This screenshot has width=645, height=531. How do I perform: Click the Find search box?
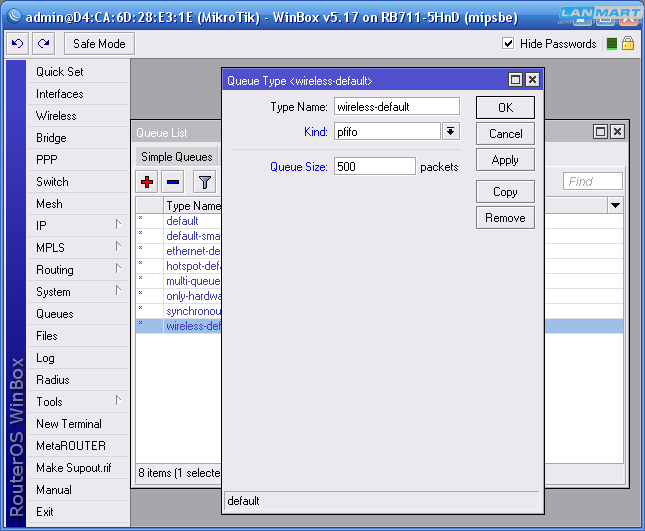pos(592,181)
